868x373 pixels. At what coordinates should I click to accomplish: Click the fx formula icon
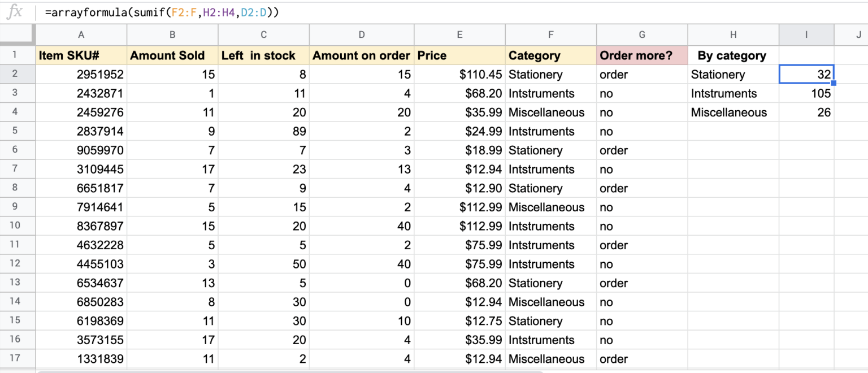pos(15,11)
